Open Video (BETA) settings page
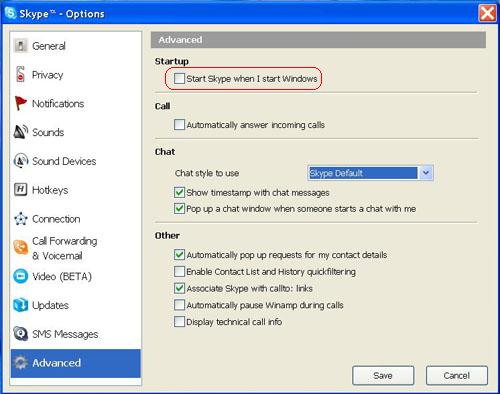Image resolution: width=500 pixels, height=394 pixels. (76, 276)
